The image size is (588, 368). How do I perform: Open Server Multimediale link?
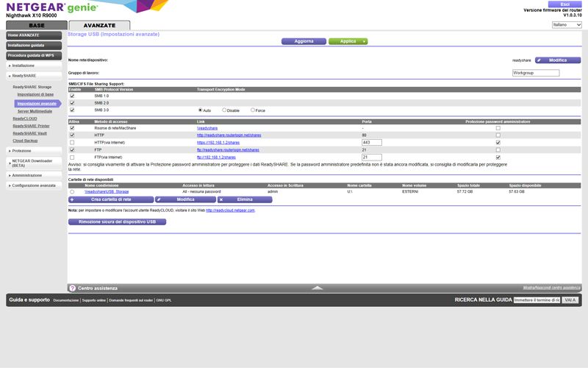[x=35, y=112]
